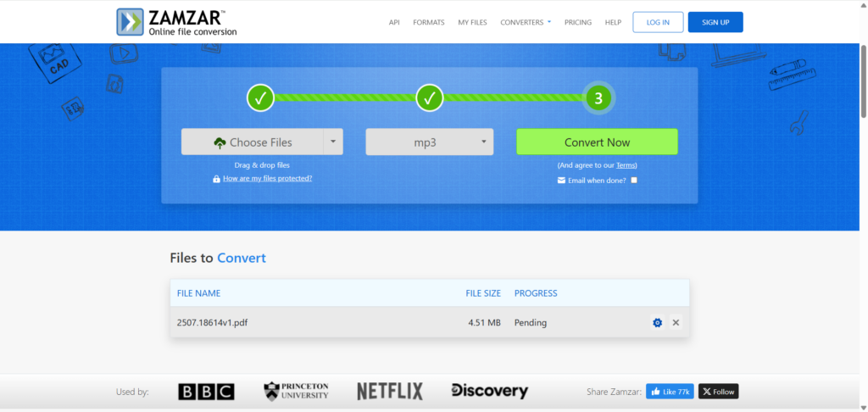868x412 pixels.
Task: Expand the Converters menu
Action: coord(526,22)
